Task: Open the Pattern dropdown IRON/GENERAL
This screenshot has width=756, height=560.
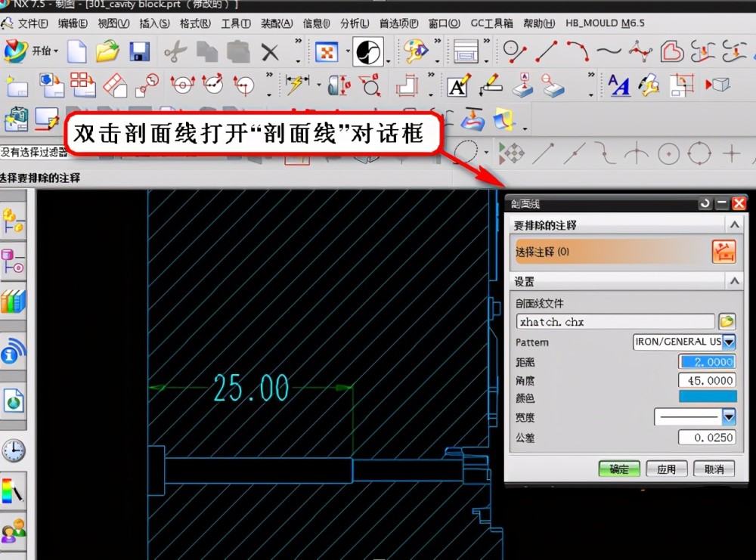Action: pos(684,342)
